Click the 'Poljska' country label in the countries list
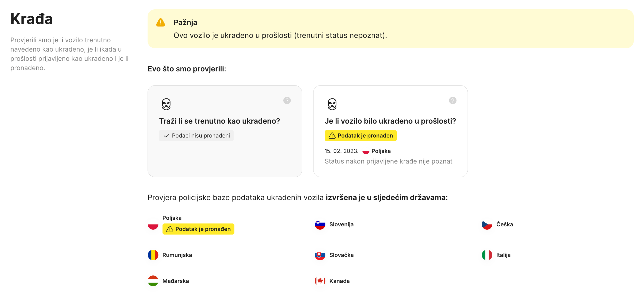644x297 pixels. click(172, 218)
